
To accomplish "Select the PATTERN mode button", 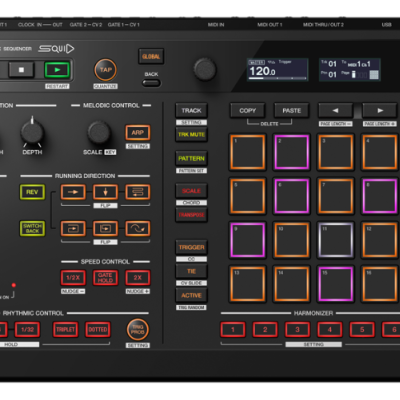I will [x=191, y=158].
